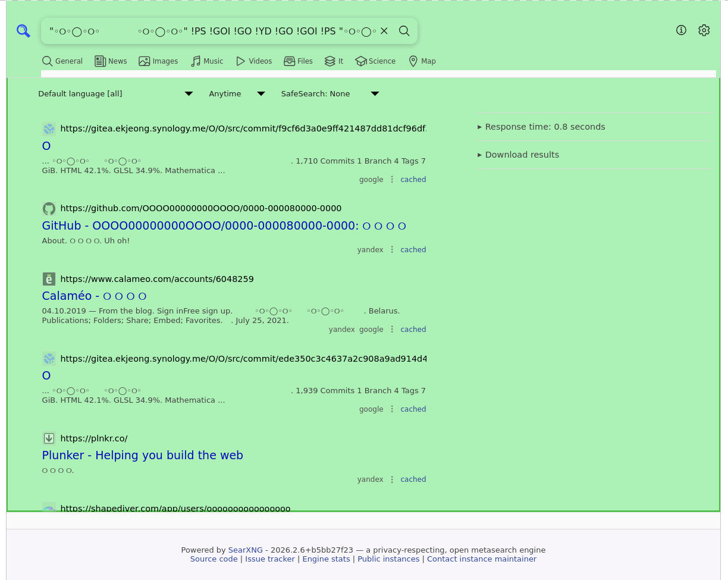728x580 pixels.
Task: Clear the search query with X icon
Action: 384,31
